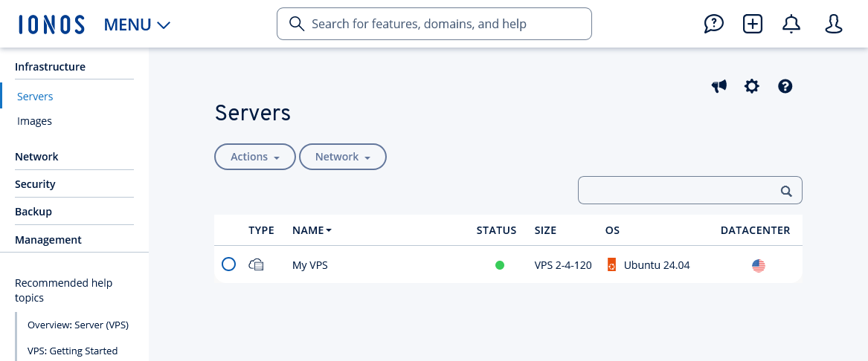868x361 pixels.
Task: Open Images in the sidebar
Action: point(34,121)
